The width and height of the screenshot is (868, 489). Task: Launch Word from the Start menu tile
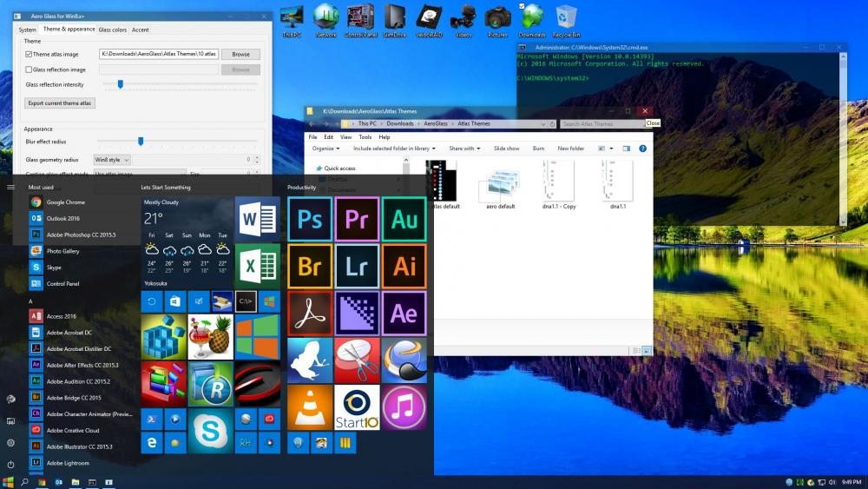(257, 219)
